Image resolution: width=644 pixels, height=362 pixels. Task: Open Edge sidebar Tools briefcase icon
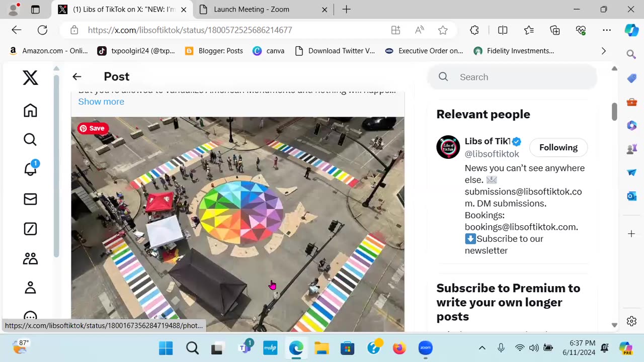pyautogui.click(x=631, y=102)
